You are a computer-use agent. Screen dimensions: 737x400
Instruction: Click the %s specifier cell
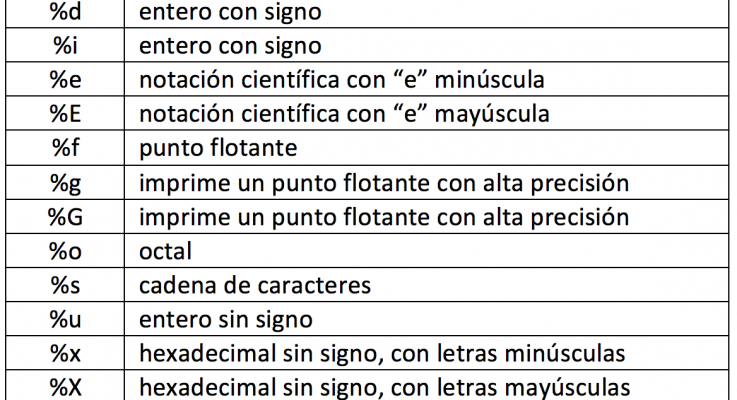(x=65, y=285)
